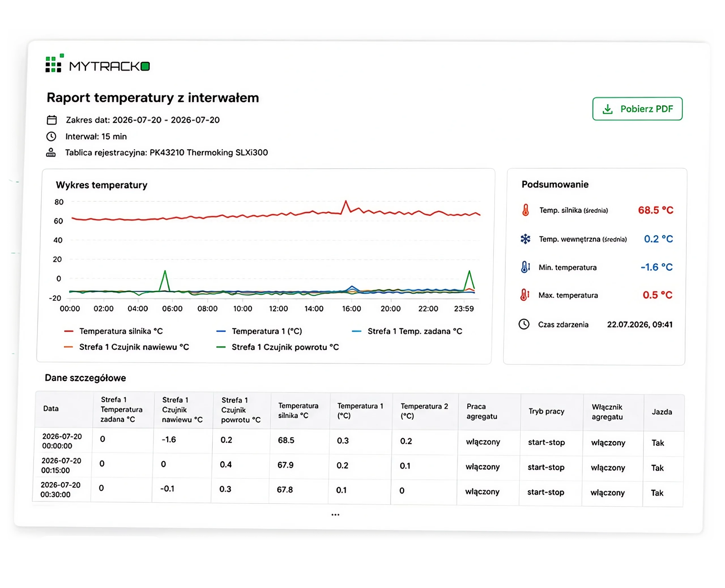Click the Tryb pracy column header

[552, 412]
